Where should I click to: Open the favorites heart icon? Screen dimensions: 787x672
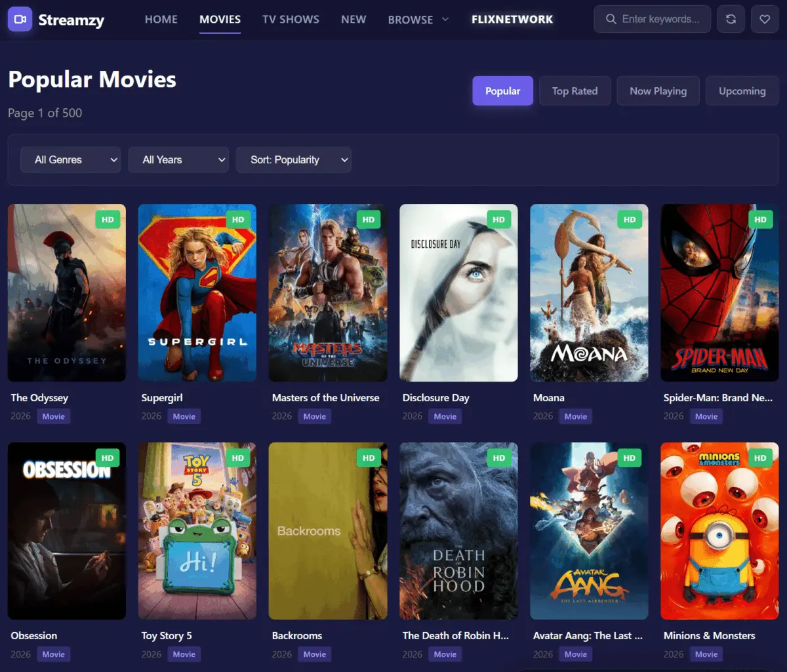[x=765, y=20]
